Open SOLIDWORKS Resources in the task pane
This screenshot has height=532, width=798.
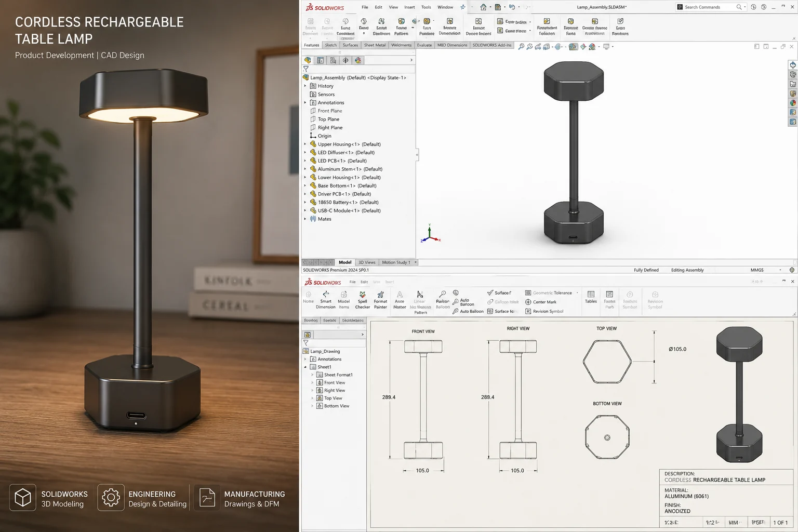point(793,65)
